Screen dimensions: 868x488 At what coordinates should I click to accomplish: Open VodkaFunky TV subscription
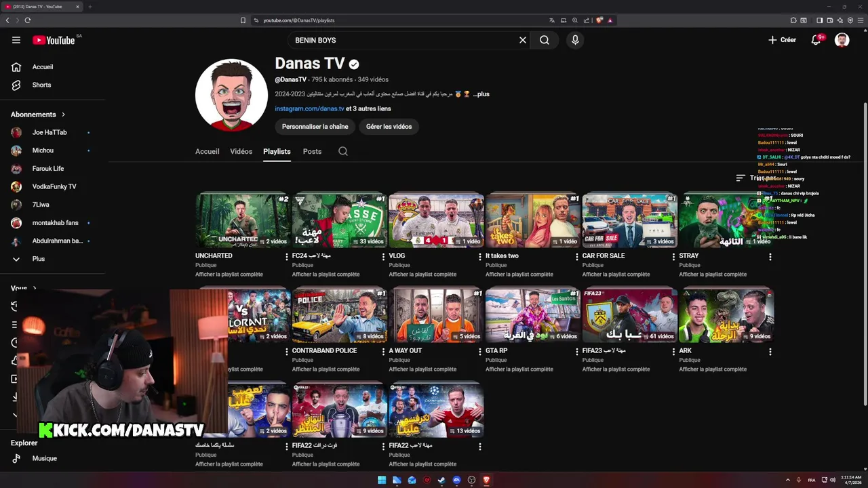click(53, 186)
